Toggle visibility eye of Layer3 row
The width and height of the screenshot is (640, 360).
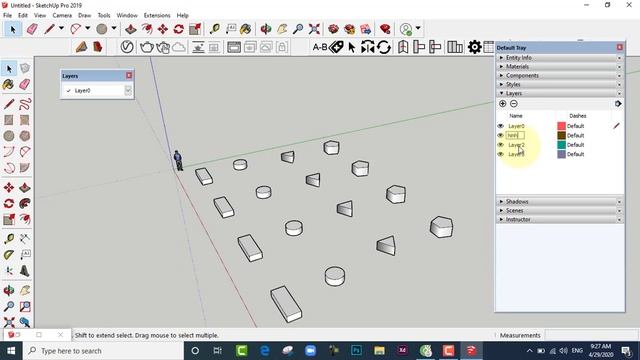501,154
